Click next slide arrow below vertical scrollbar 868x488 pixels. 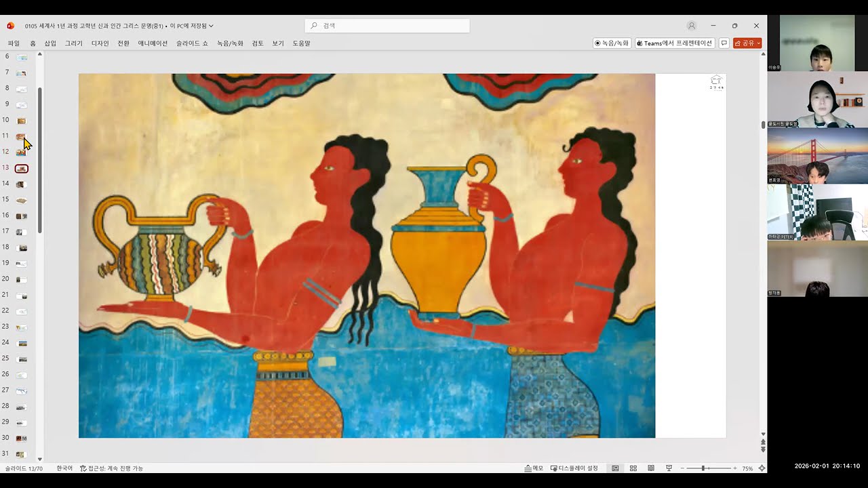[x=764, y=449]
